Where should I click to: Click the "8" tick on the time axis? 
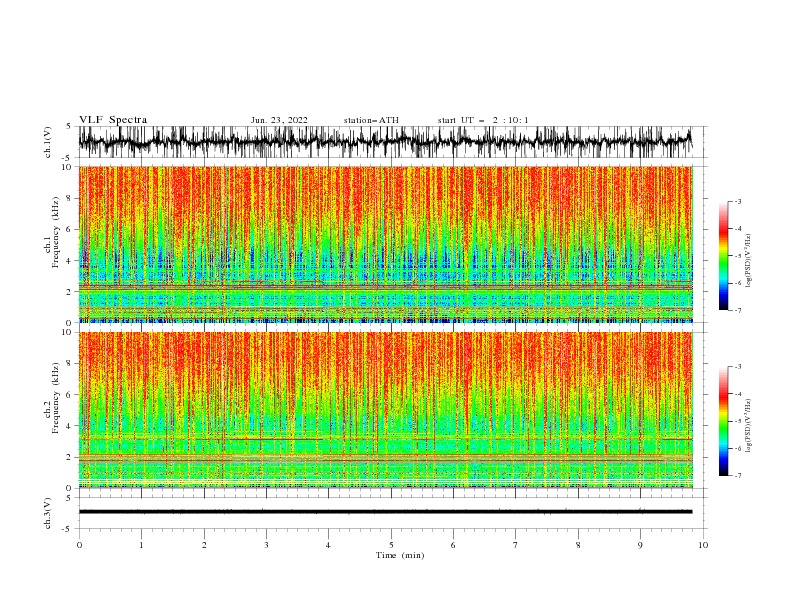click(578, 545)
